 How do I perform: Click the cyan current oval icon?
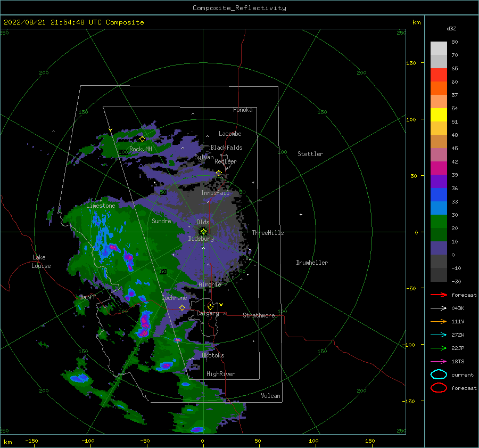click(x=439, y=374)
